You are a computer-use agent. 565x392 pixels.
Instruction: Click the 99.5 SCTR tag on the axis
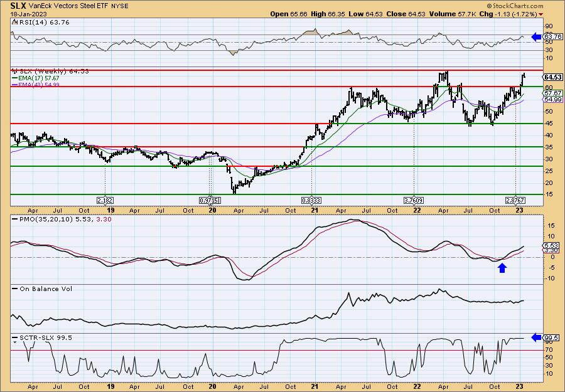[552, 337]
